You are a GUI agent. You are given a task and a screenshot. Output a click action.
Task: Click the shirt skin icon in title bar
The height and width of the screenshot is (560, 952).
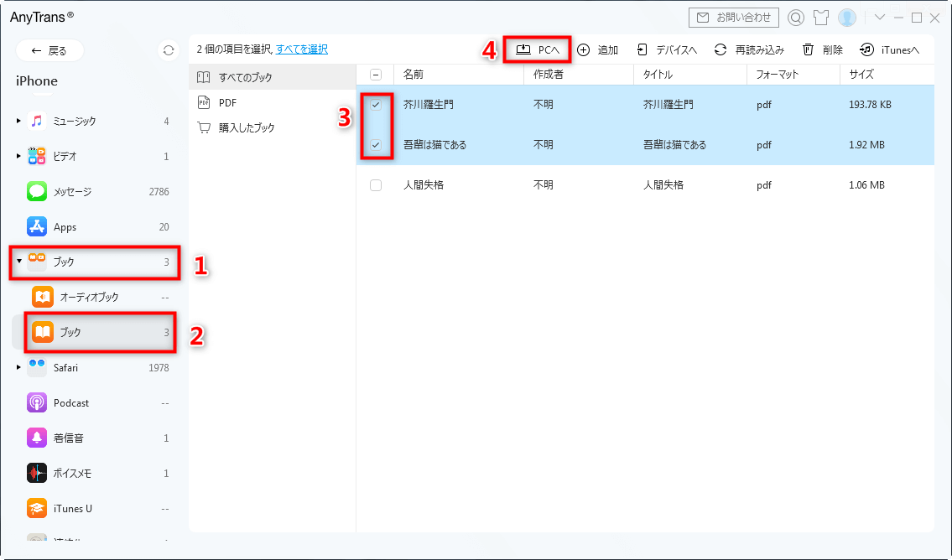(x=821, y=18)
